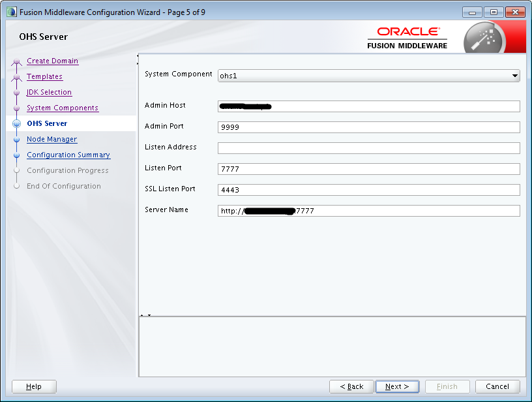
Task: Click the Configuration Progress step bullet
Action: (x=17, y=170)
